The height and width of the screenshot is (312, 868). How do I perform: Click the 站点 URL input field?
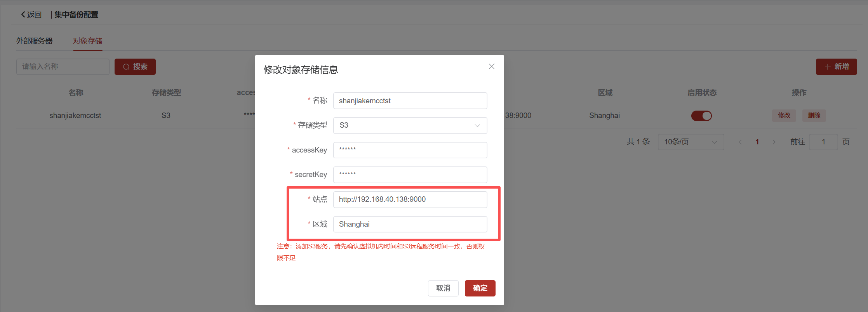point(410,199)
